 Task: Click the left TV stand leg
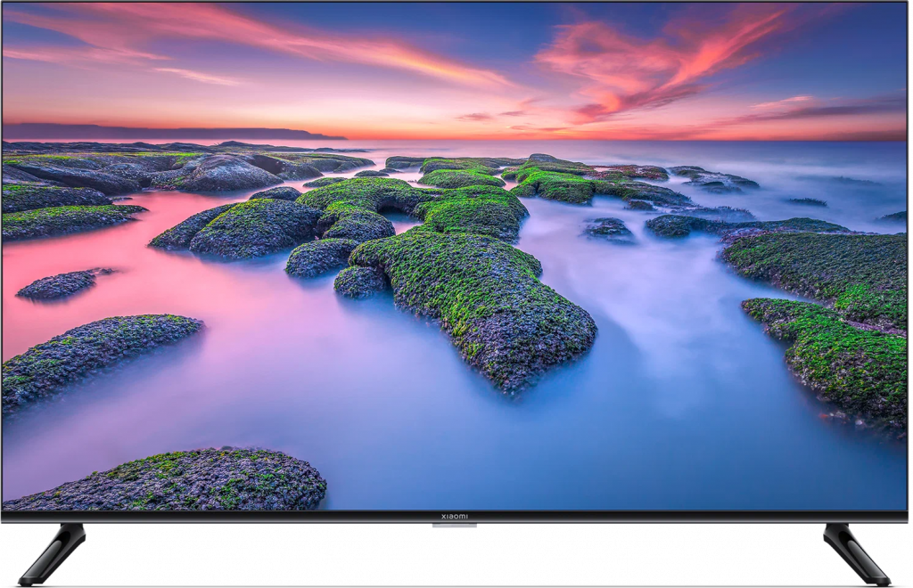tap(55, 552)
